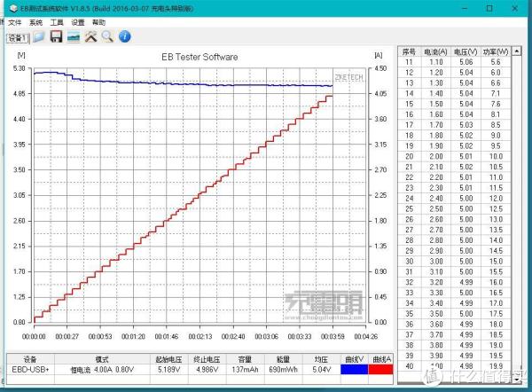Click the blue 曲线V color swatch
Image resolution: width=532 pixels, height=392 pixels.
point(355,368)
